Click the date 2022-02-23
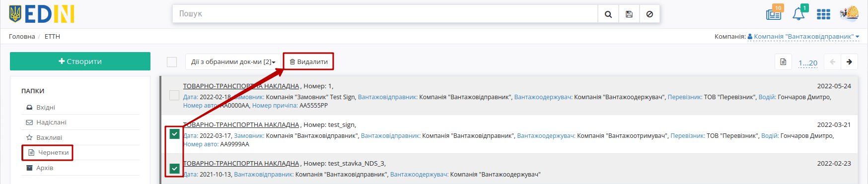This screenshot has height=184, width=868. 834,164
